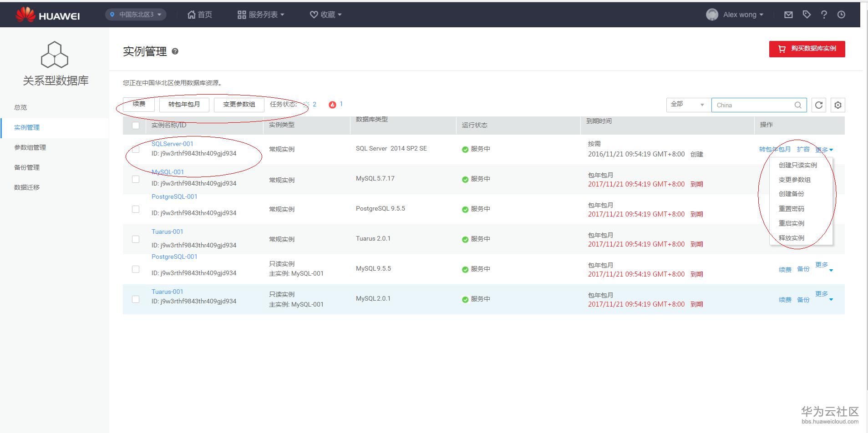Click 续费 in the MySQL 9.5.5 row
This screenshot has height=433, width=868.
coord(785,270)
